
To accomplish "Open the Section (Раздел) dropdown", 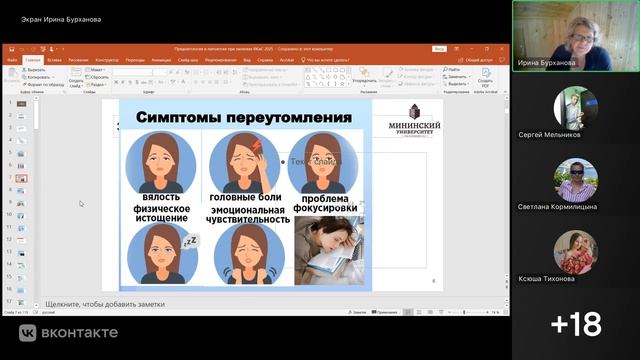I will coord(96,84).
